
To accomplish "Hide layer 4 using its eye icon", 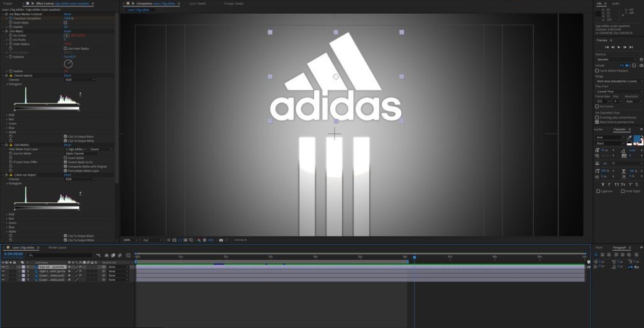I will click(x=3, y=280).
